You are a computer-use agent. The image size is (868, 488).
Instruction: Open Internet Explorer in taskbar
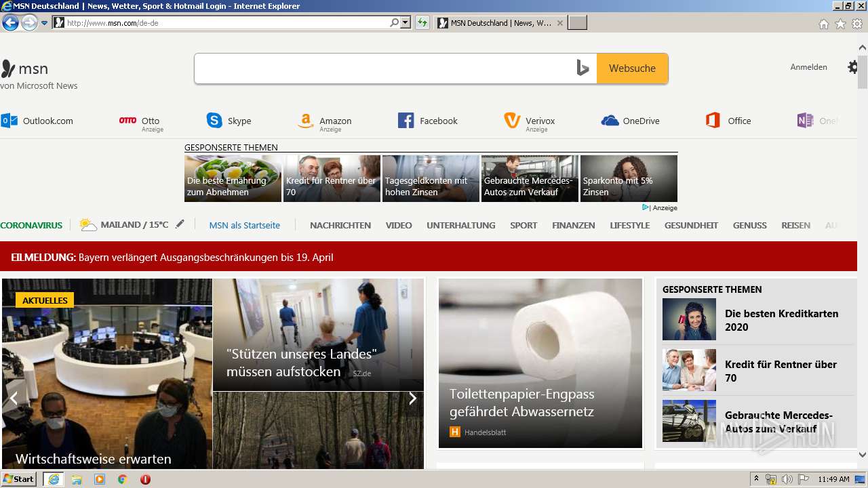coord(54,479)
